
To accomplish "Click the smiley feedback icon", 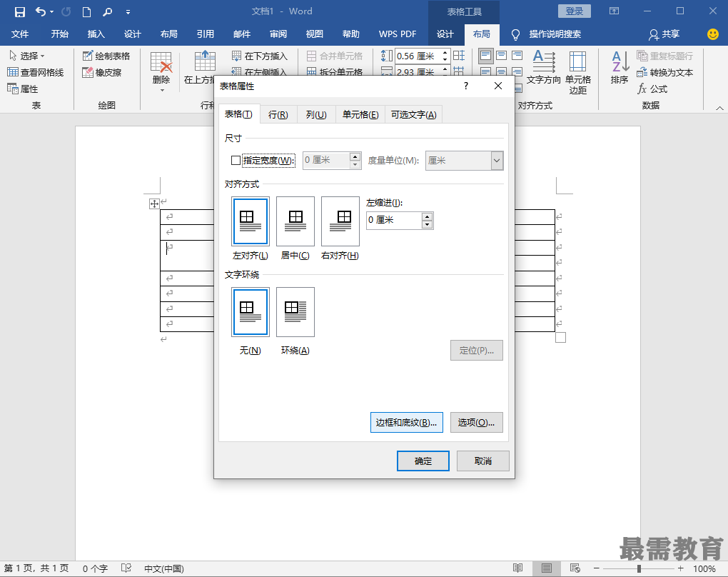I will tap(713, 34).
